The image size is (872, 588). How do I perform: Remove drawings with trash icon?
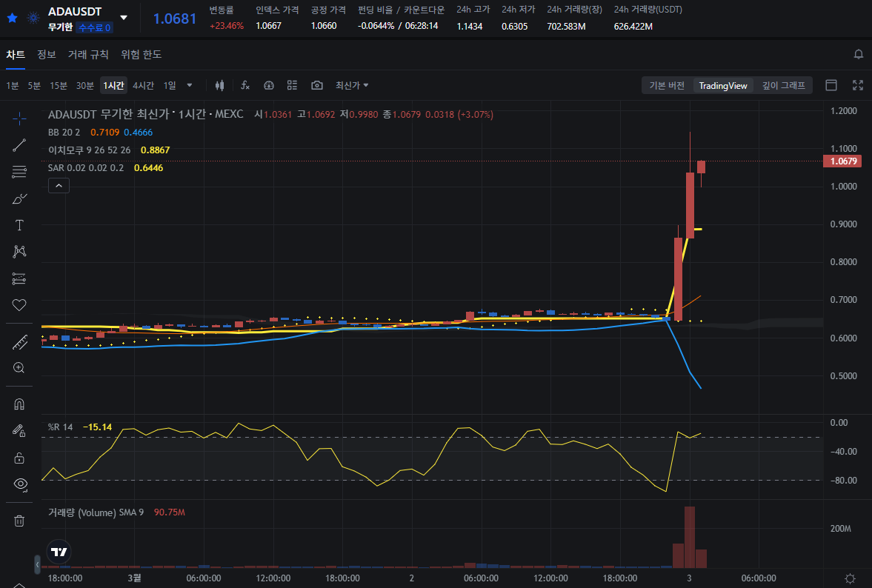coord(19,521)
